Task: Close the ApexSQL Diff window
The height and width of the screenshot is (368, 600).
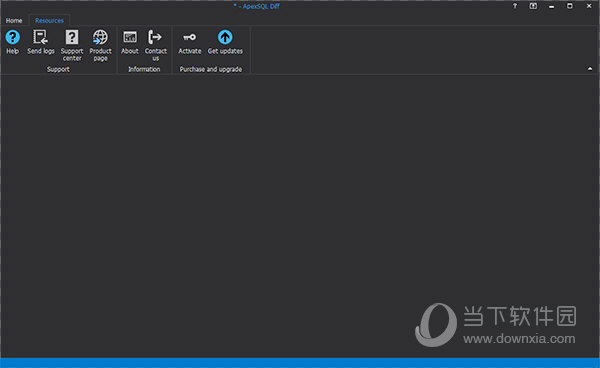Action: click(x=589, y=6)
